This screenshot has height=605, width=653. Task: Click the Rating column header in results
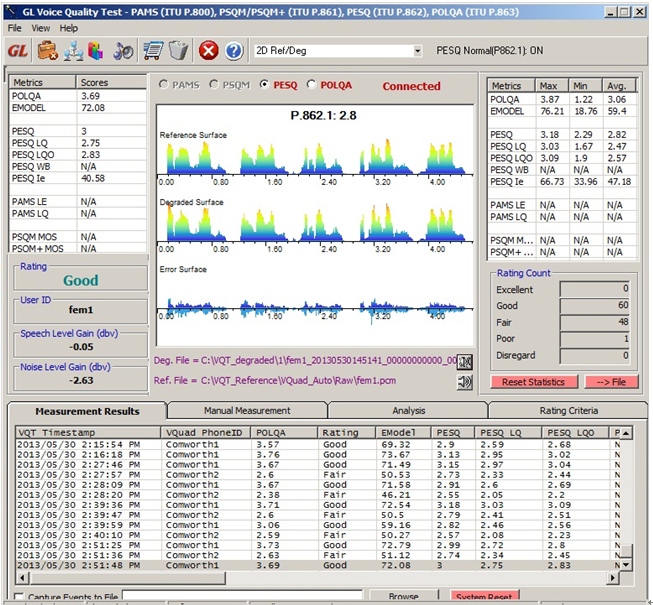coord(347,433)
